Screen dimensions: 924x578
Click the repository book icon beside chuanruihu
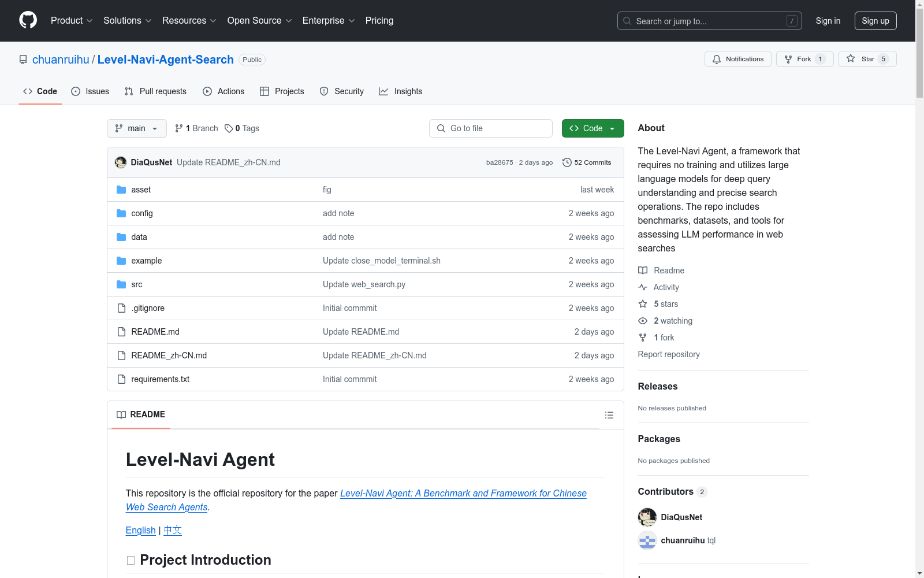click(23, 60)
